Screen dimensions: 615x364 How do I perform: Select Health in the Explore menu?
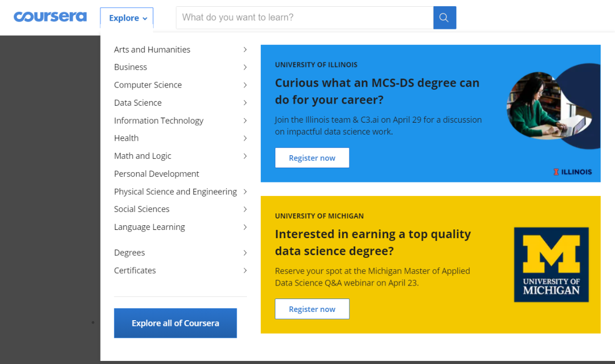pyautogui.click(x=126, y=138)
